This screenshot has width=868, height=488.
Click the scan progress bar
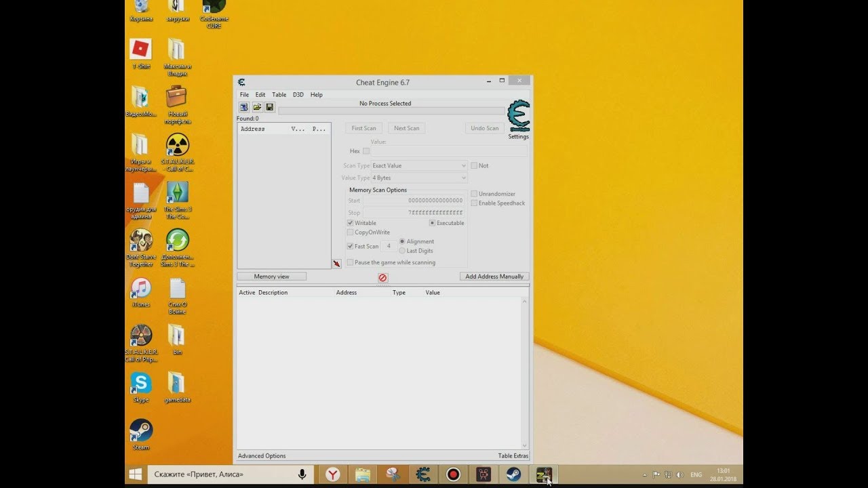coord(391,111)
